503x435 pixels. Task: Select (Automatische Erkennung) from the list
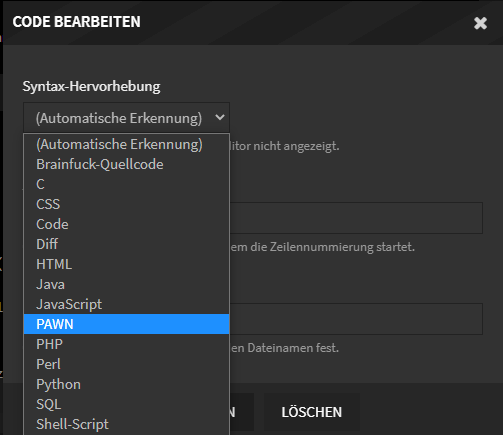(126, 144)
